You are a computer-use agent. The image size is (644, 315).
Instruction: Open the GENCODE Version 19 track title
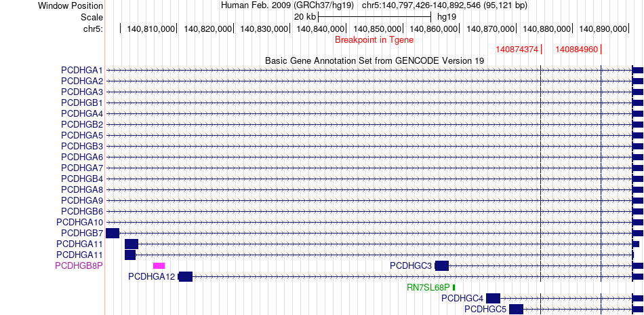click(374, 60)
